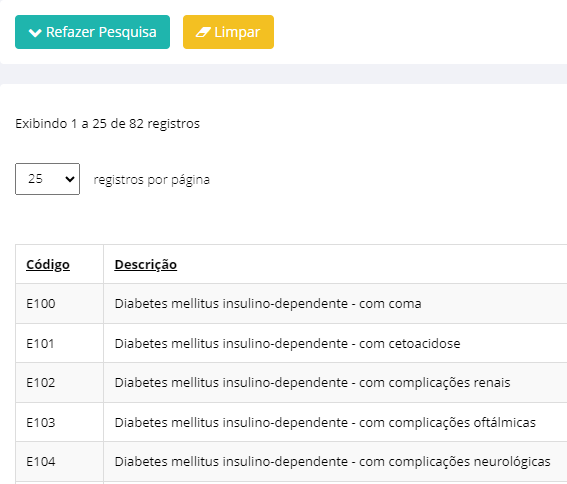Screen dimensions: 567x484
Task: Click the Refazer Pesquisa button
Action: [x=92, y=32]
